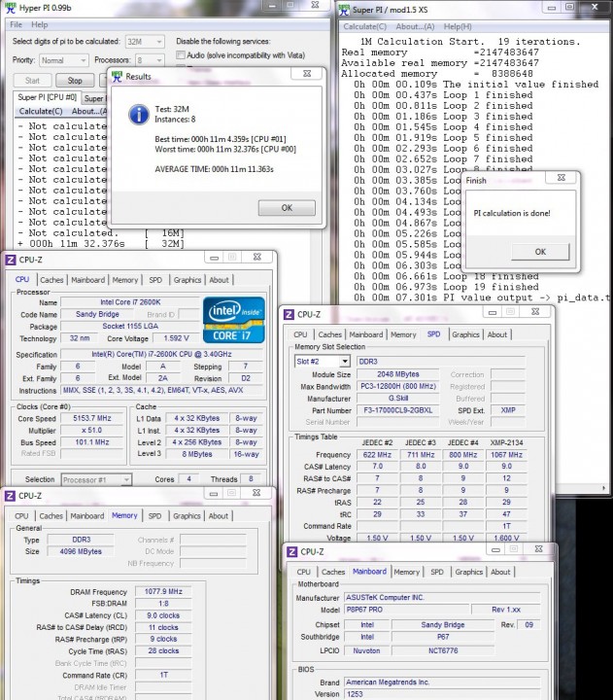Click the CAS# Latency value 9.0 clocks

pos(163,615)
